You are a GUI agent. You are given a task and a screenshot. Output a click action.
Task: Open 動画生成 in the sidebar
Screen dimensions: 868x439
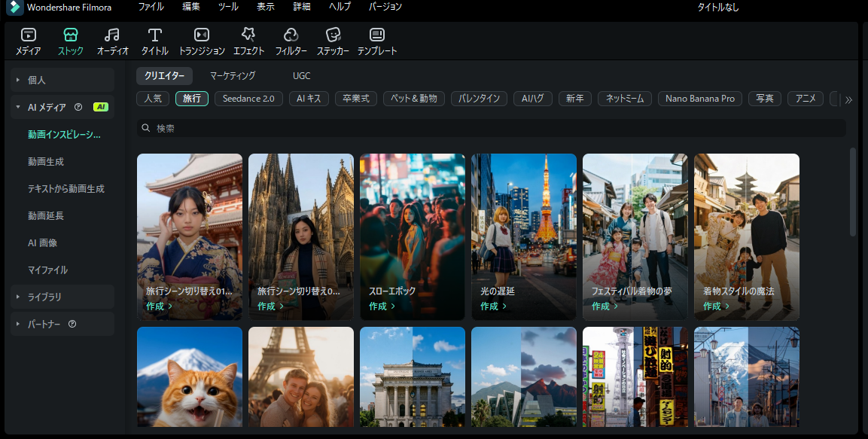pyautogui.click(x=46, y=161)
